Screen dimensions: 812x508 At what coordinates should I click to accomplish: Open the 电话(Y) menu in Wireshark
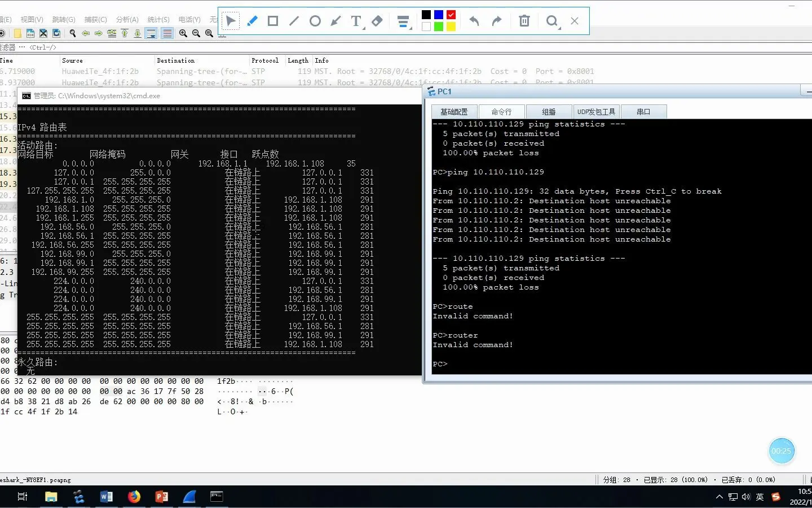(189, 19)
